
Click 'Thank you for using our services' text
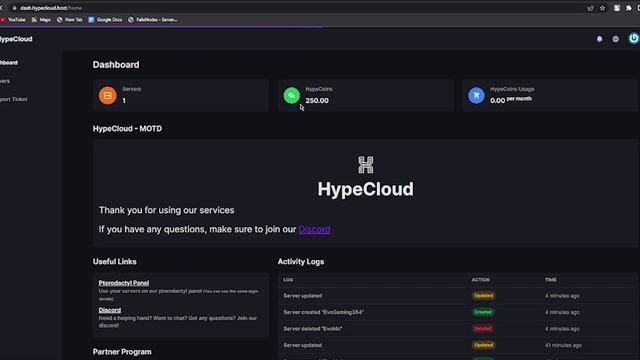click(x=167, y=210)
